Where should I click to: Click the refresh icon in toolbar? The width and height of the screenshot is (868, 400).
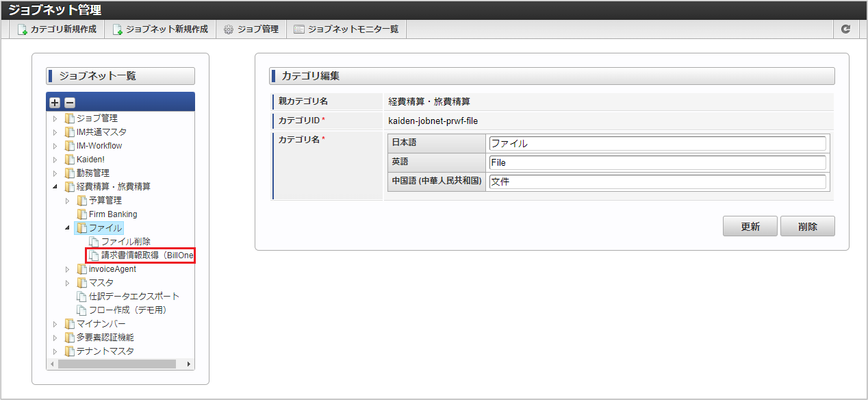click(x=845, y=29)
